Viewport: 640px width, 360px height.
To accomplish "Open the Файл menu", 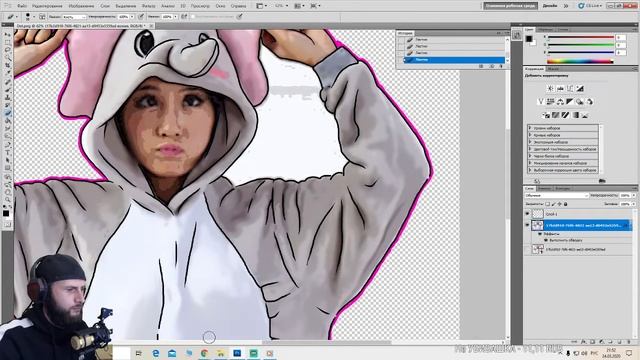I will [22, 6].
